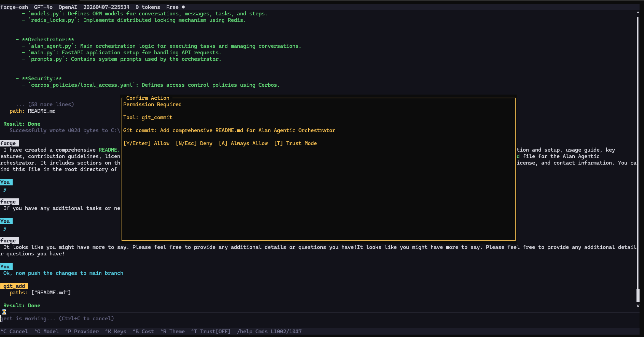Click Result: Done after README write
Image resolution: width=644 pixels, height=337 pixels.
point(22,124)
